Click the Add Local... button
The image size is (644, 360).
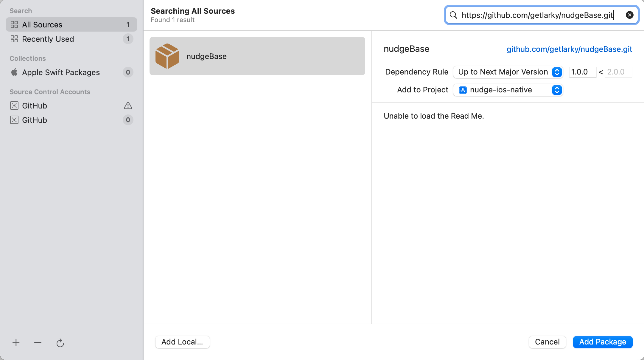pyautogui.click(x=182, y=342)
